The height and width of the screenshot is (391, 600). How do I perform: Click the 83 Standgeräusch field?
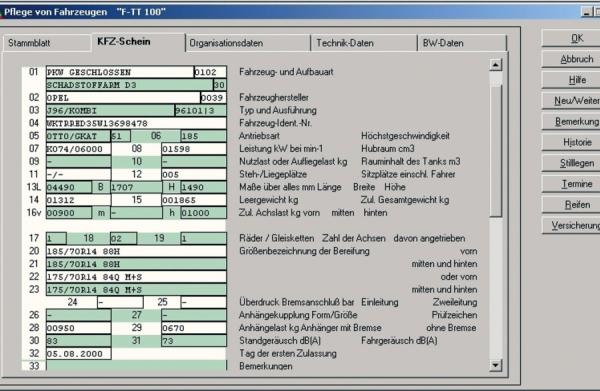coord(78,341)
